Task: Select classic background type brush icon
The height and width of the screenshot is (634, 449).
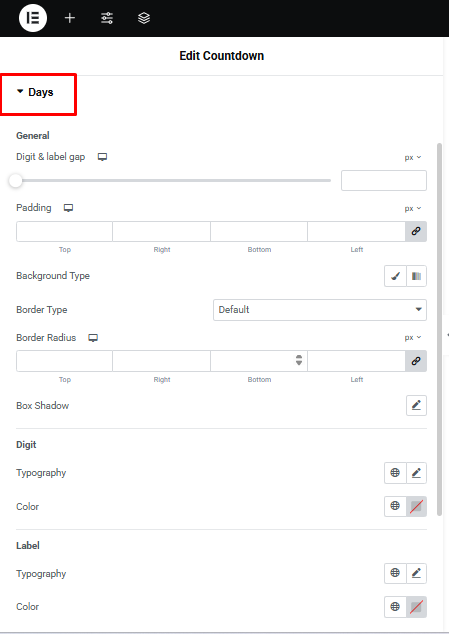Action: [395, 276]
